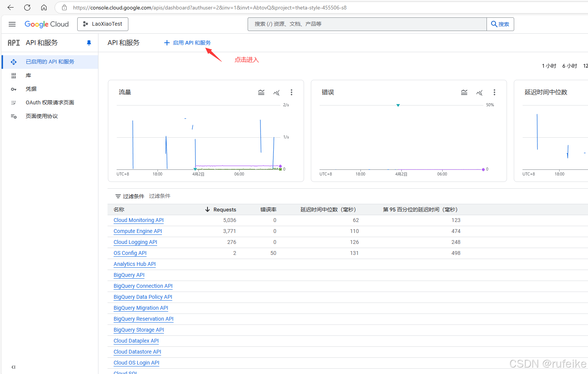Reload the page with the refresh icon

click(x=27, y=8)
